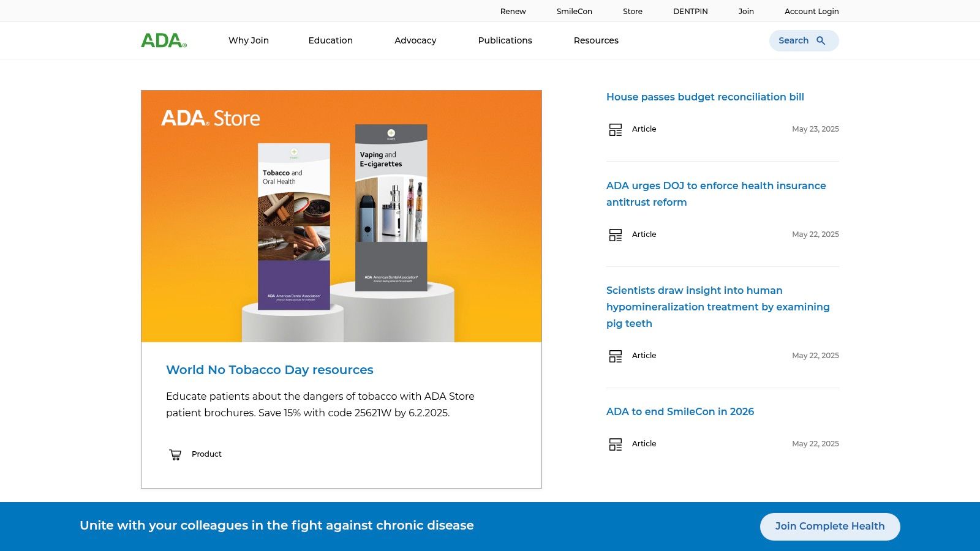
Task: Click the Article label under House passes bill
Action: pos(644,129)
